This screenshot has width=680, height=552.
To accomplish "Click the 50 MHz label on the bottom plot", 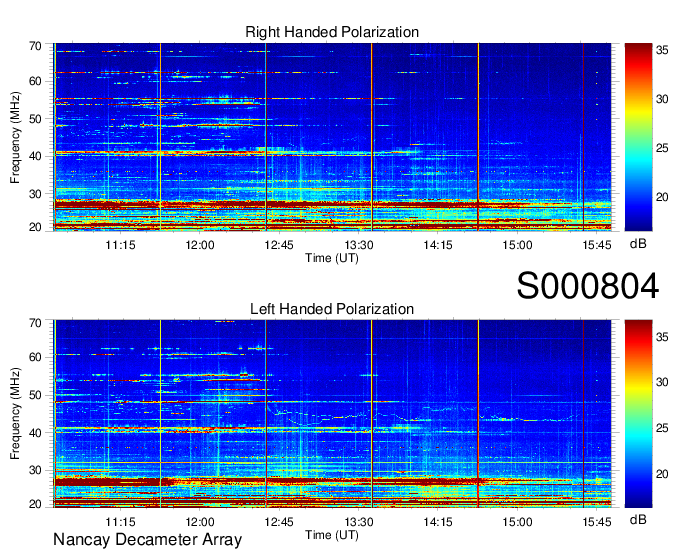I will point(35,395).
